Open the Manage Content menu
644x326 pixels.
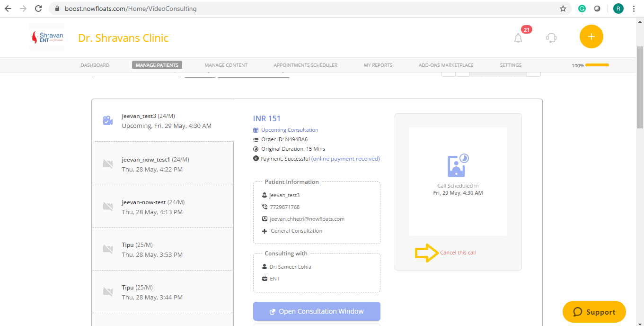[x=226, y=65]
